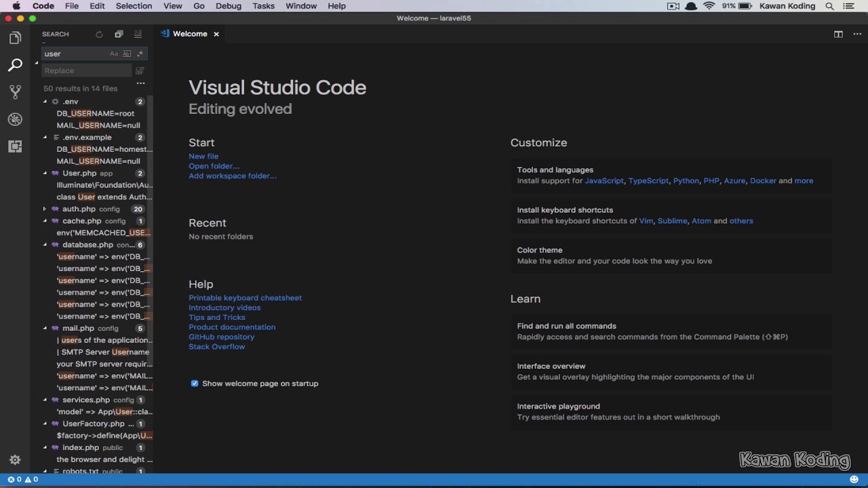Click the Wi-Fi menu bar icon

point(709,6)
